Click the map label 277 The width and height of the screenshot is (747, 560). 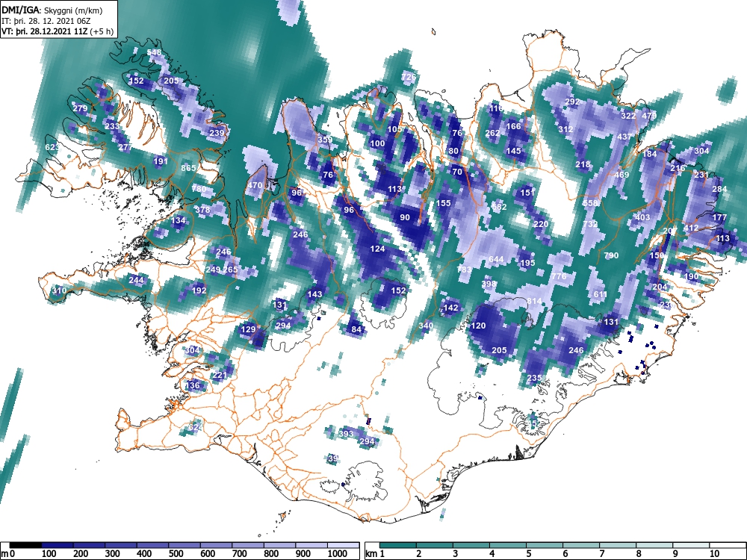[125, 147]
